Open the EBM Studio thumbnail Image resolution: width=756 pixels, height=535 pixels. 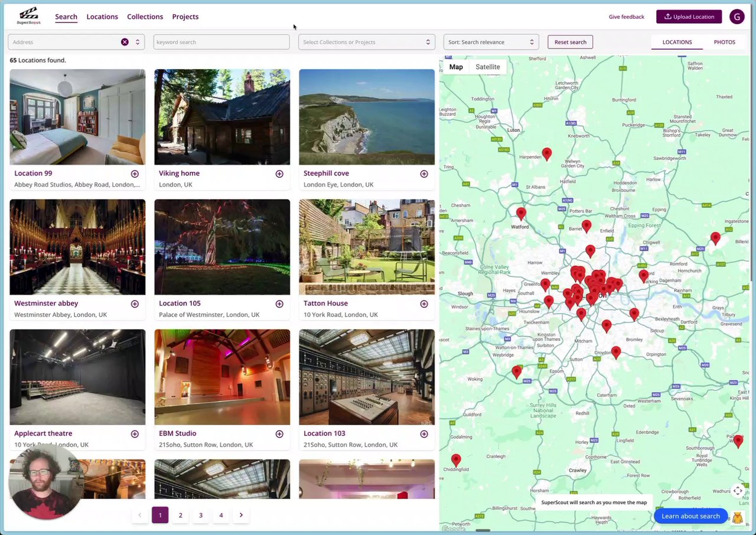click(x=222, y=377)
